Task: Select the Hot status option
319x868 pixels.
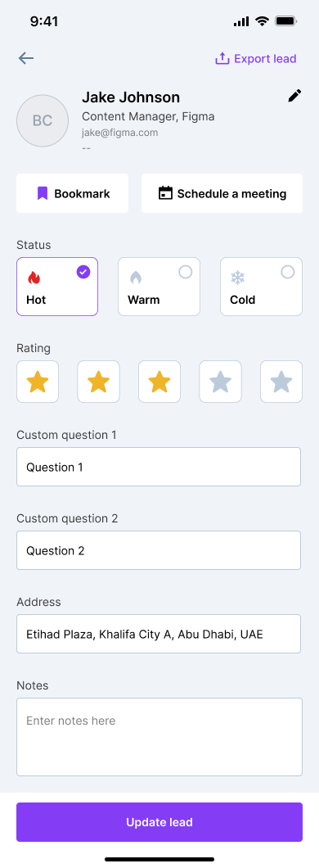Action: pos(57,287)
